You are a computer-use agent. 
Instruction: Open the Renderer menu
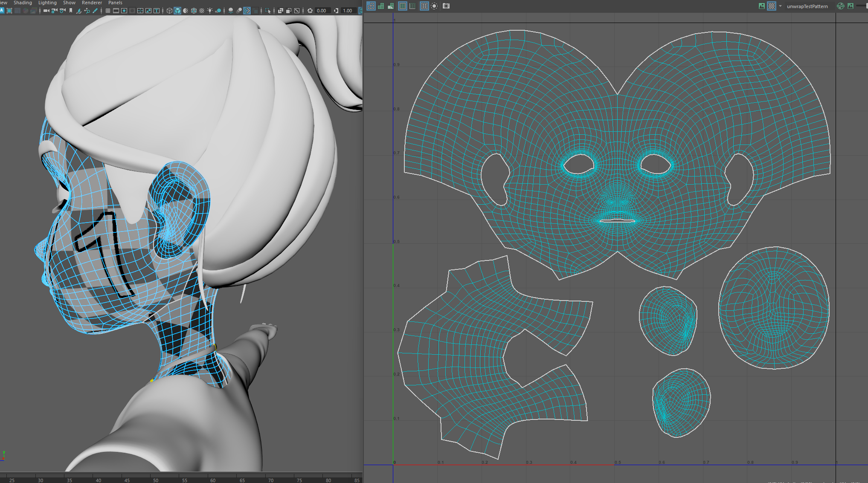[x=92, y=3]
